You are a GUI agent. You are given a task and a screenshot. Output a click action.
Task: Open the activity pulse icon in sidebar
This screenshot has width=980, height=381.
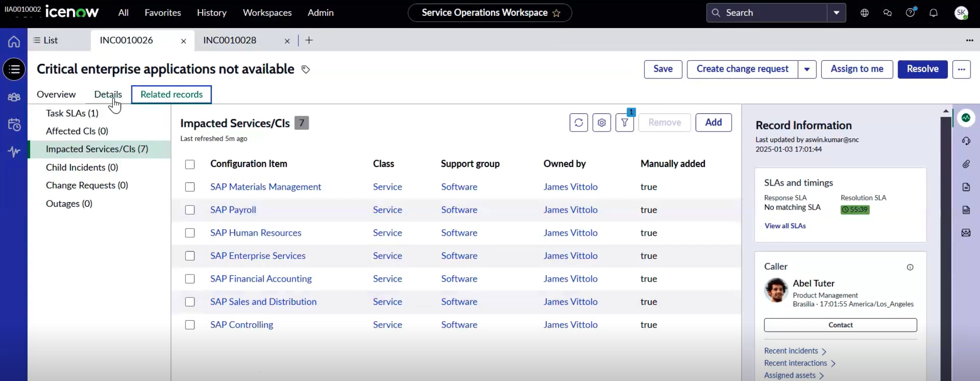14,151
